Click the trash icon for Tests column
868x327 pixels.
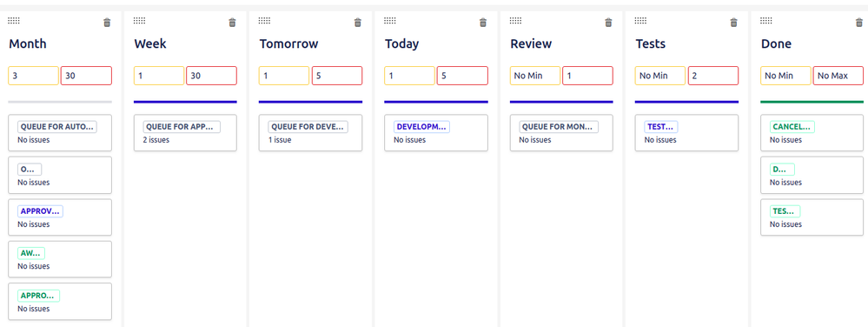733,22
